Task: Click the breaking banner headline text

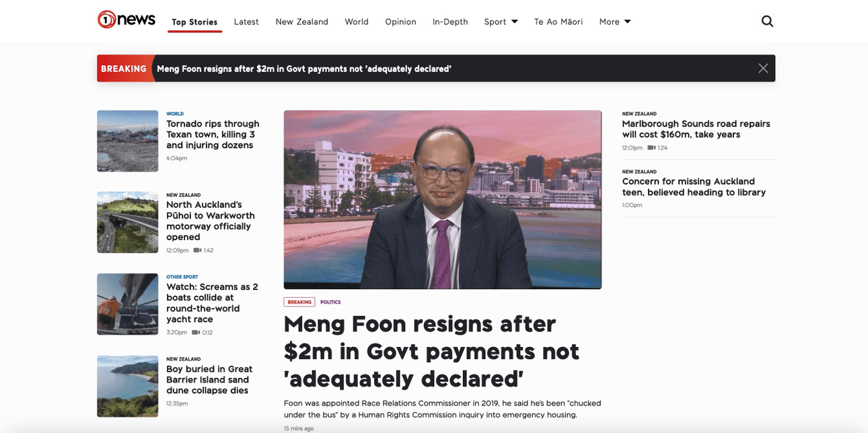Action: [x=304, y=69]
